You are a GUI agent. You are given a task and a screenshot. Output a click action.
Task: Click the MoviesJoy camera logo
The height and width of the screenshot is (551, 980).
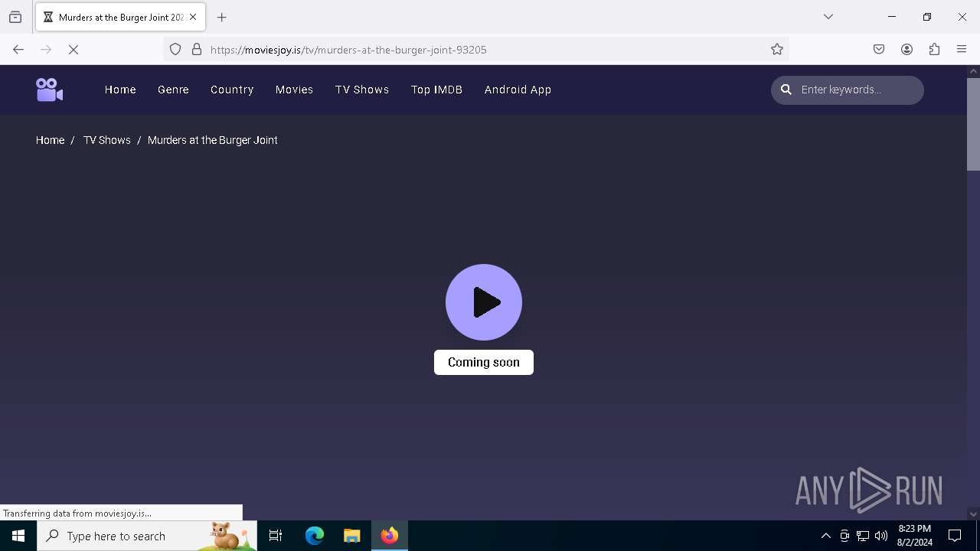(x=49, y=90)
